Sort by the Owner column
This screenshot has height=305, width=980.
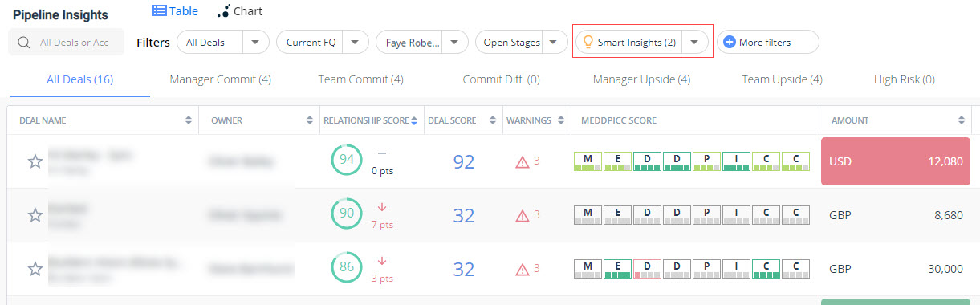[310, 120]
